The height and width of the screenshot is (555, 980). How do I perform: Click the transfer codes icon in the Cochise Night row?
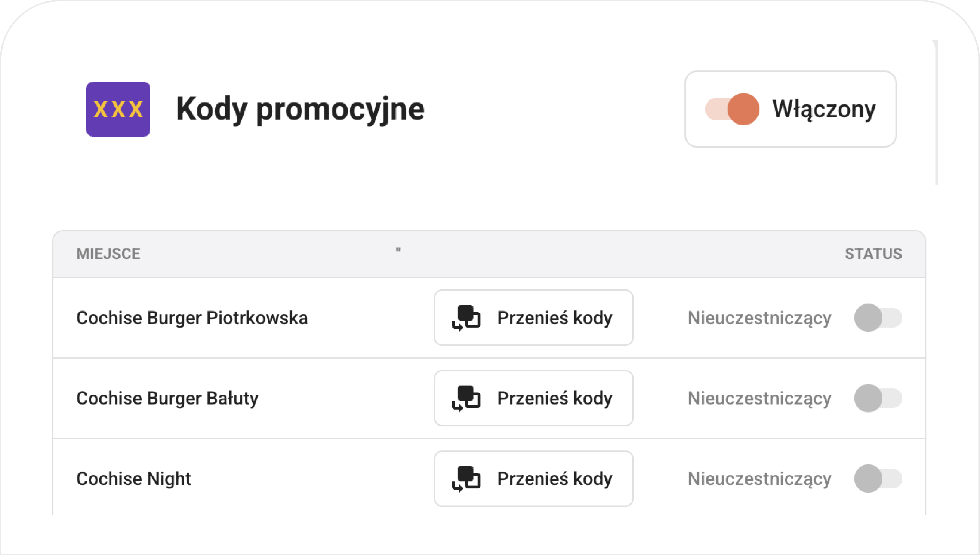pyautogui.click(x=466, y=479)
